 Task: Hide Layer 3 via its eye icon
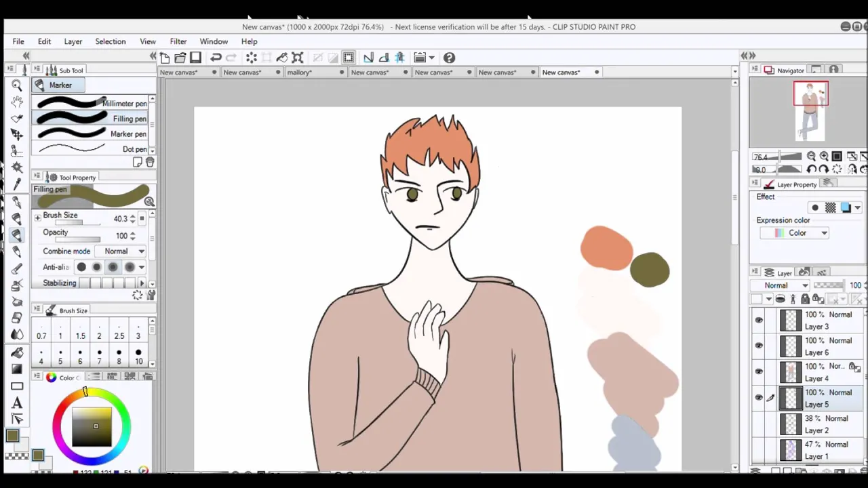[x=759, y=321]
